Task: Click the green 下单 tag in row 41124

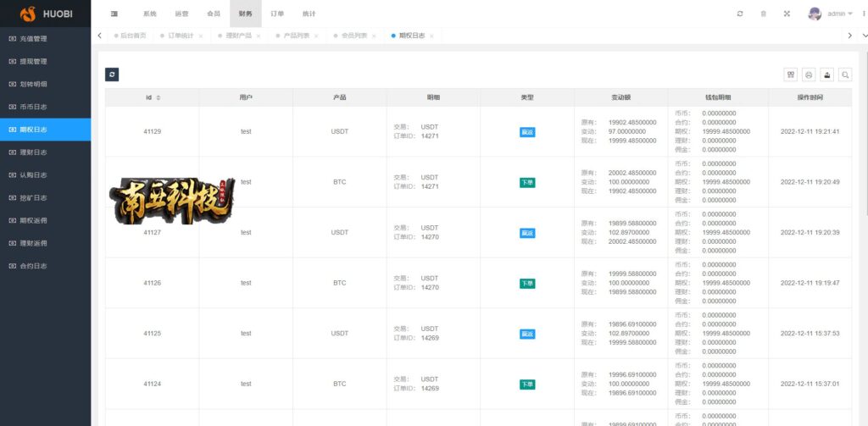Action: click(527, 385)
